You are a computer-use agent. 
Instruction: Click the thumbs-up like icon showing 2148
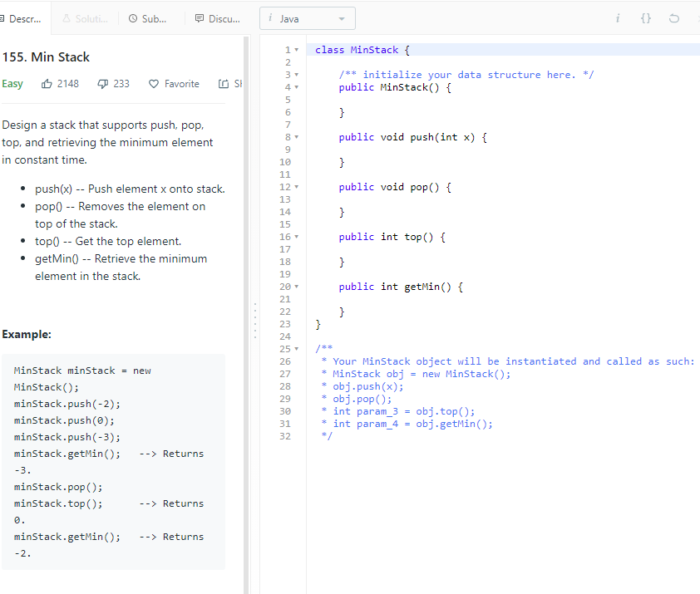[47, 83]
